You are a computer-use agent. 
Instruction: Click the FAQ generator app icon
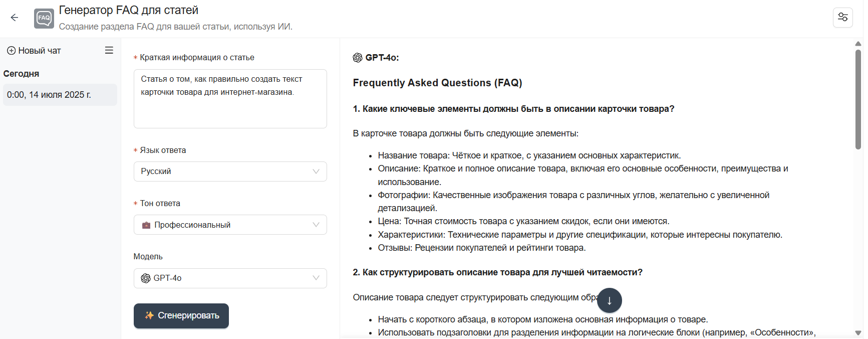44,19
